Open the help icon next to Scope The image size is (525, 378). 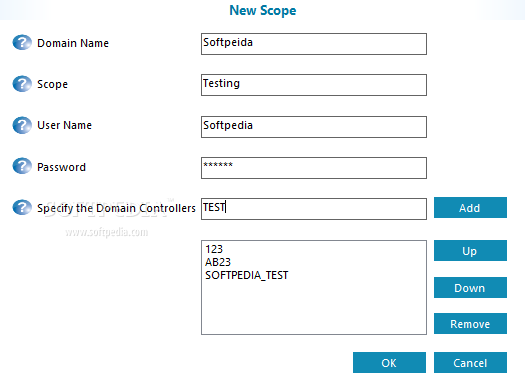click(x=22, y=84)
